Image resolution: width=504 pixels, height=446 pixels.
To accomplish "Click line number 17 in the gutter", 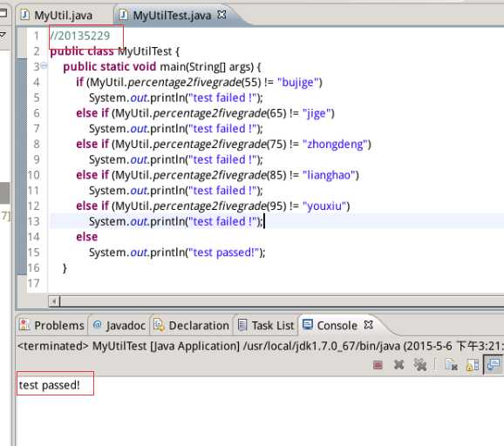I will click(x=33, y=283).
